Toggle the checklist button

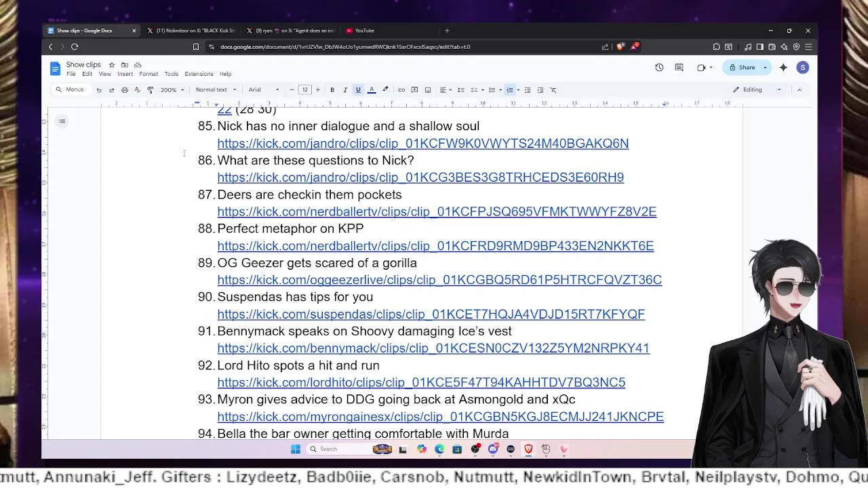[474, 89]
